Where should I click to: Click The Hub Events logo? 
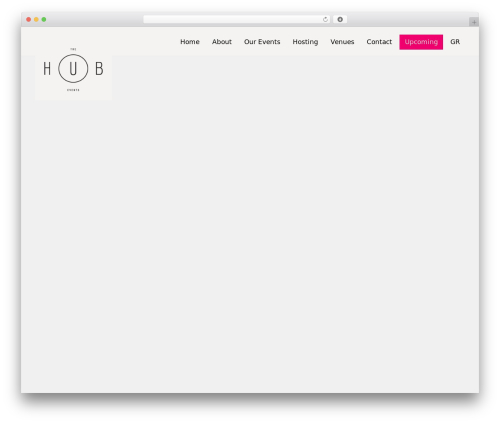[x=73, y=69]
